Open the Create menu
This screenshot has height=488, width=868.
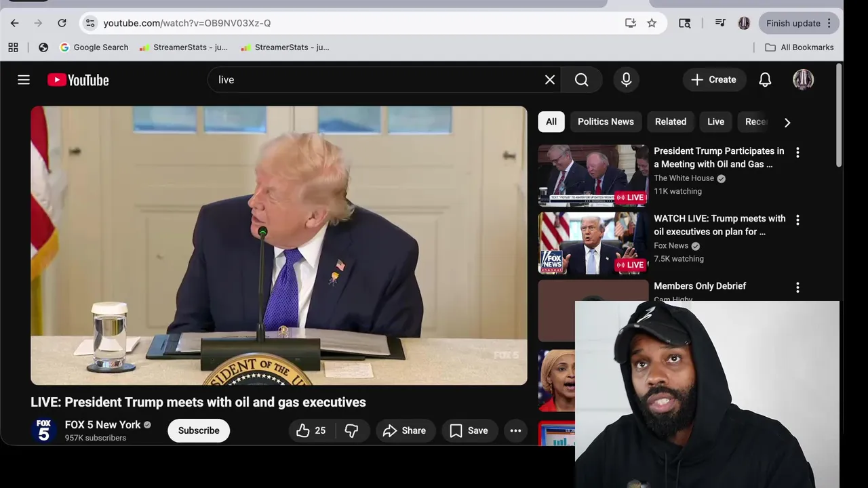click(x=714, y=80)
